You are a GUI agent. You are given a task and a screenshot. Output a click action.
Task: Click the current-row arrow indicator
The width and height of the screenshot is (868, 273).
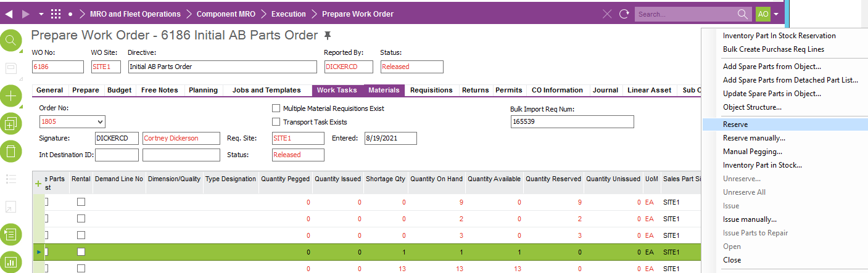click(38, 252)
